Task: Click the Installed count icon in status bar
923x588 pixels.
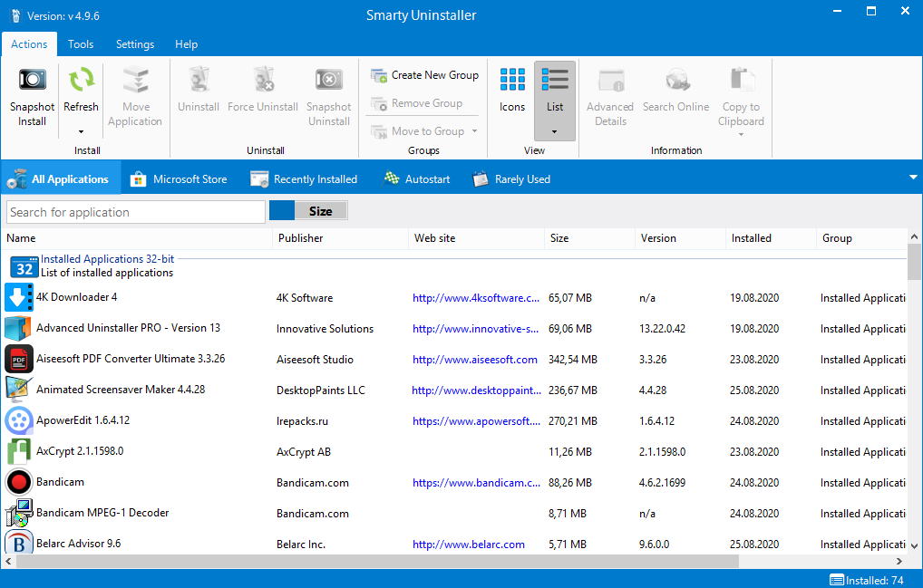Action: 837,580
